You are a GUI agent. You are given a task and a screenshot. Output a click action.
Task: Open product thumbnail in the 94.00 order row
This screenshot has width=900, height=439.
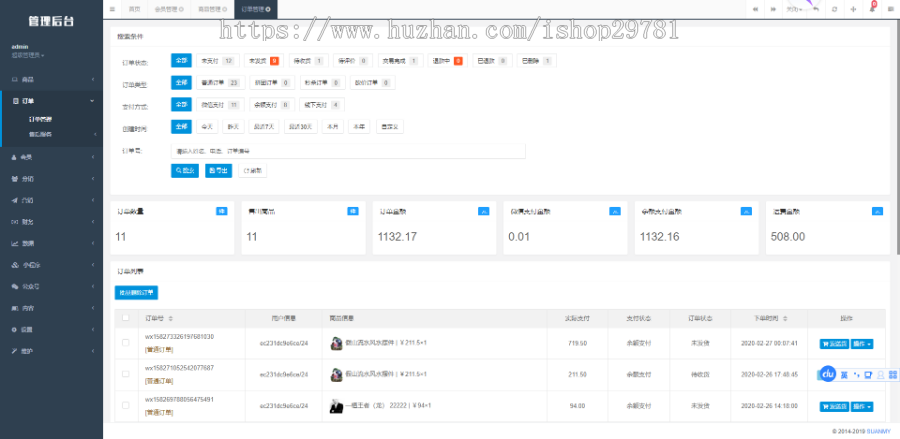click(x=336, y=406)
